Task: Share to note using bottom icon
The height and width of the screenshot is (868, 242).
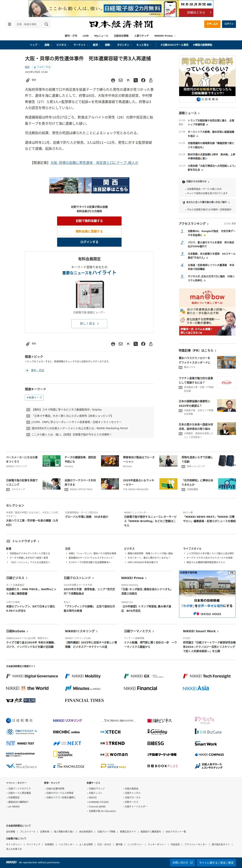Action: tap(128, 344)
